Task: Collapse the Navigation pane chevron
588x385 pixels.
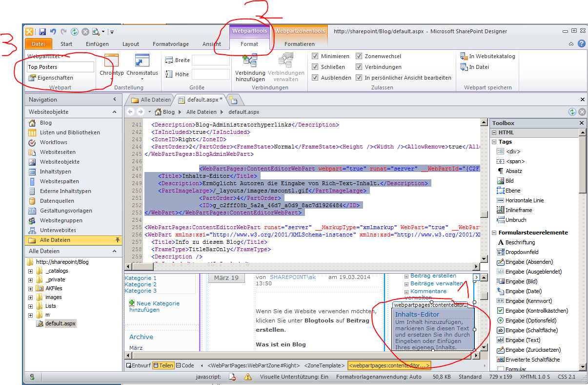Action: (x=115, y=100)
